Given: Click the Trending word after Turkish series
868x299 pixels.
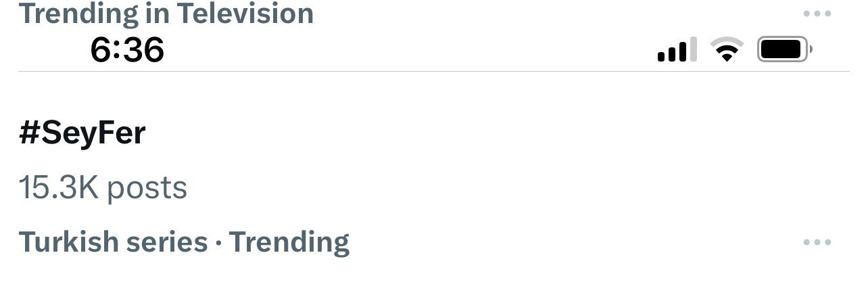Looking at the screenshot, I should click(x=289, y=242).
